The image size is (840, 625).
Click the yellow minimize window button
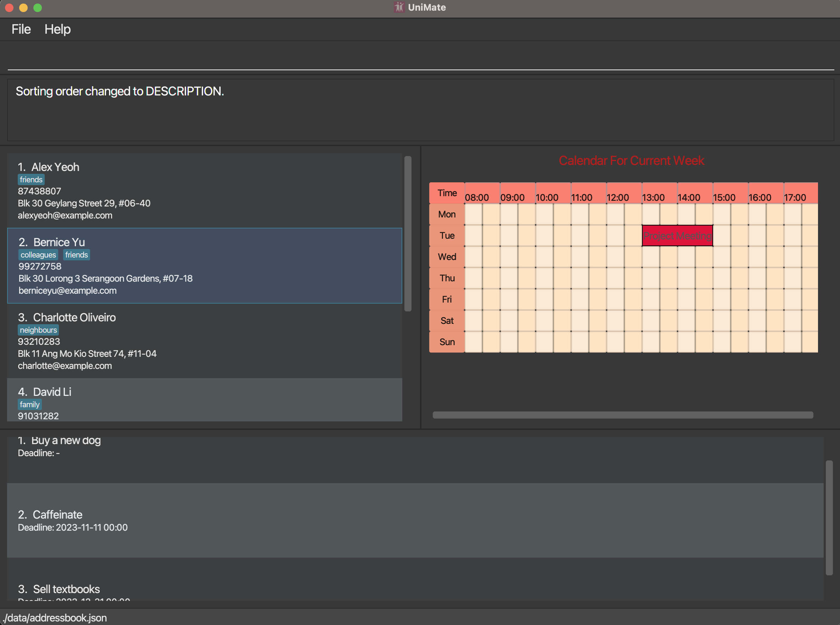(x=23, y=7)
